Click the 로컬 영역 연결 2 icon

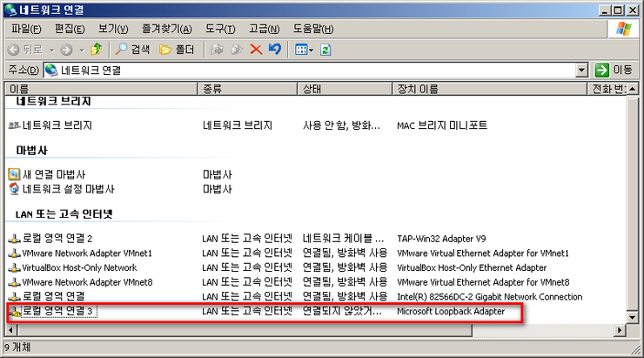click(15, 239)
